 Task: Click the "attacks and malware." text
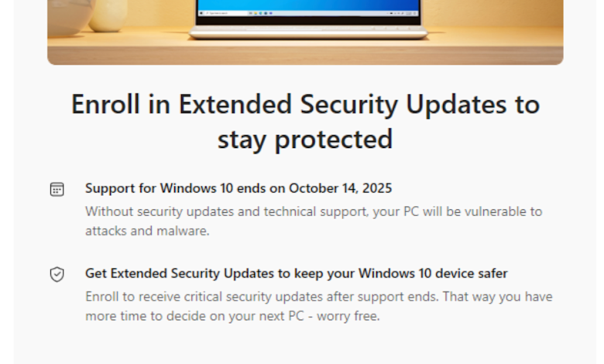tap(147, 231)
